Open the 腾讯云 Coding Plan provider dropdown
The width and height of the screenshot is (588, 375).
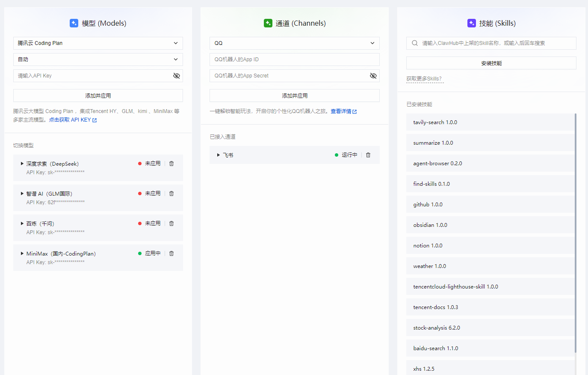tap(98, 43)
